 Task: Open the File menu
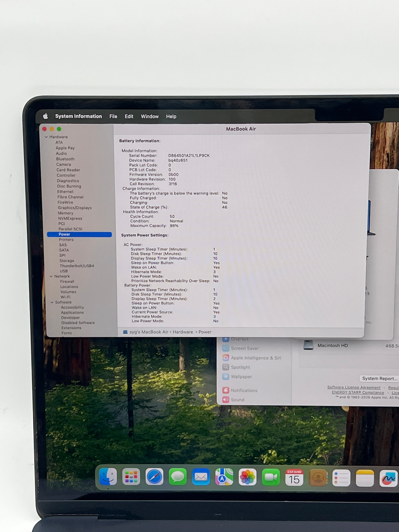tap(113, 116)
